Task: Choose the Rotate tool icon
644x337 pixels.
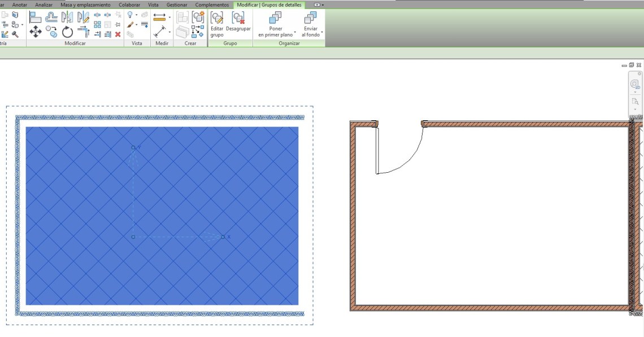Action: pyautogui.click(x=67, y=32)
